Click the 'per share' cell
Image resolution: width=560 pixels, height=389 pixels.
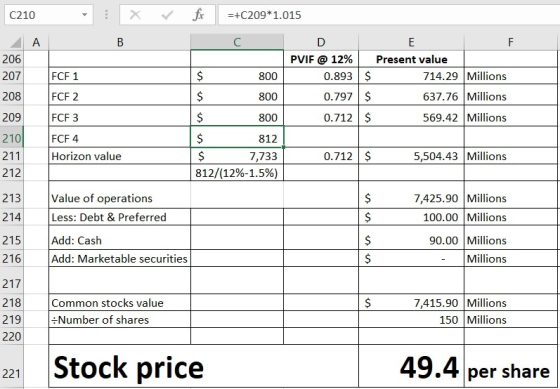511,367
